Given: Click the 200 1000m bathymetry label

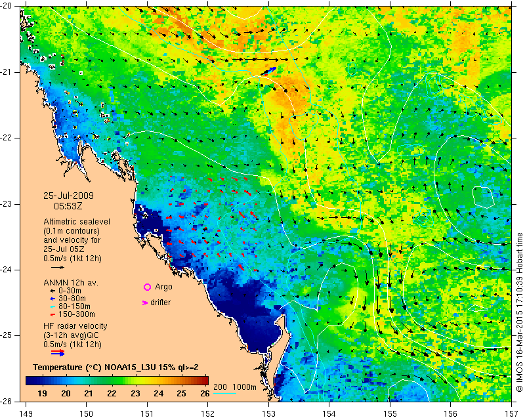Looking at the screenshot, I should coord(235,387).
